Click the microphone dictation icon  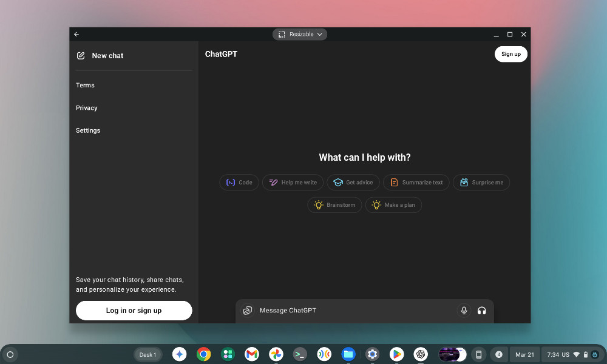click(464, 310)
